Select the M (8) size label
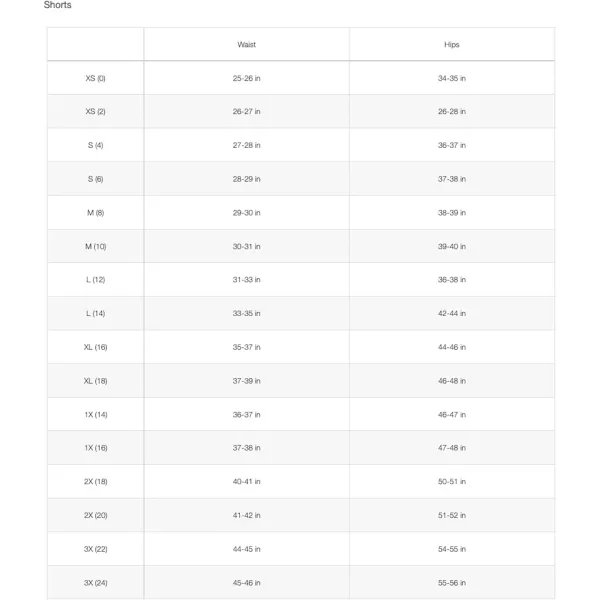The height and width of the screenshot is (600, 600). click(x=96, y=213)
